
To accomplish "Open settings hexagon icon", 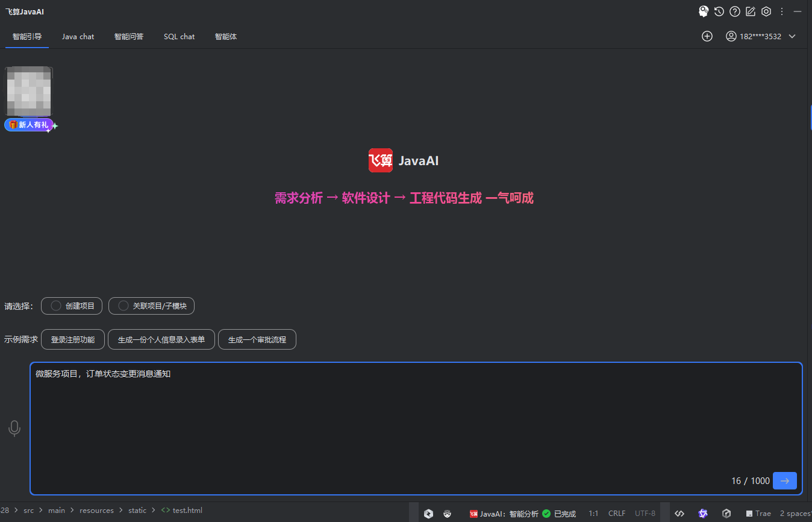I will click(x=766, y=11).
